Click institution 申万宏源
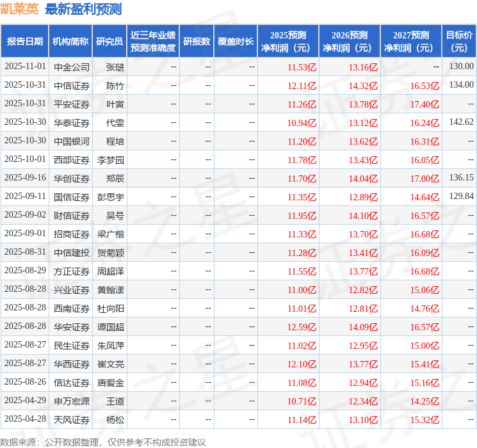Image resolution: width=477 pixels, height=448 pixels. click(x=72, y=401)
